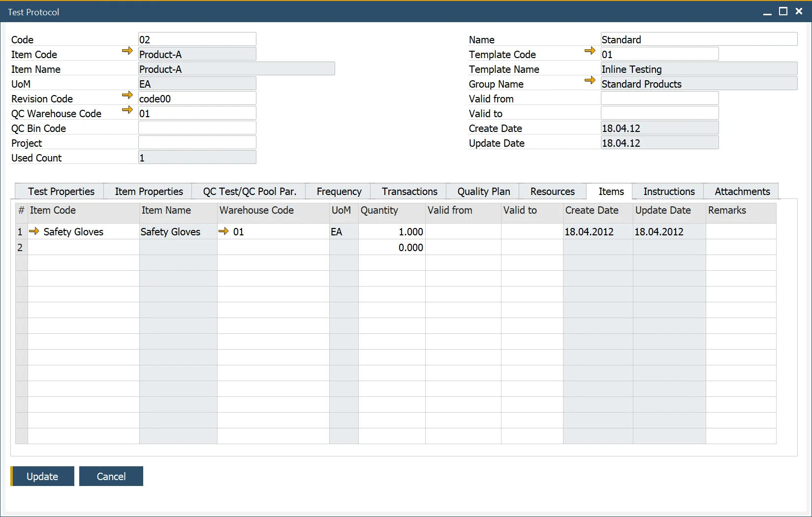Click the Quantity cell showing 0.000
The image size is (812, 517).
392,247
